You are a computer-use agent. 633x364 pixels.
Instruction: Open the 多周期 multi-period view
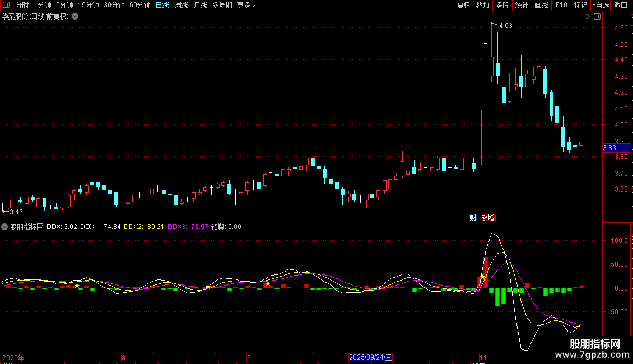tap(222, 5)
